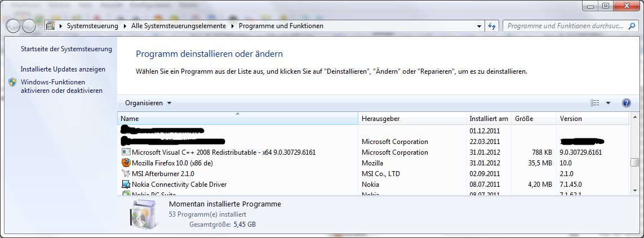Click Programme und Funktionen breadcrumb
Viewport: 644px width, 238px height.
[281, 26]
